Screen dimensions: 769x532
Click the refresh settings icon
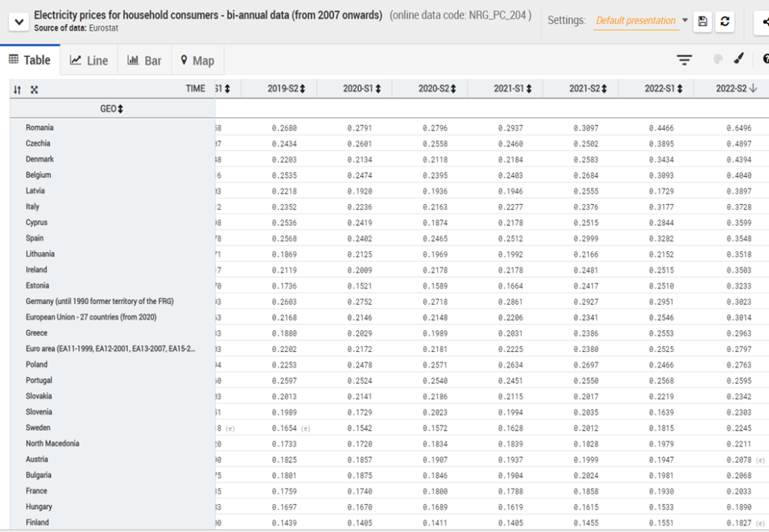pyautogui.click(x=725, y=22)
